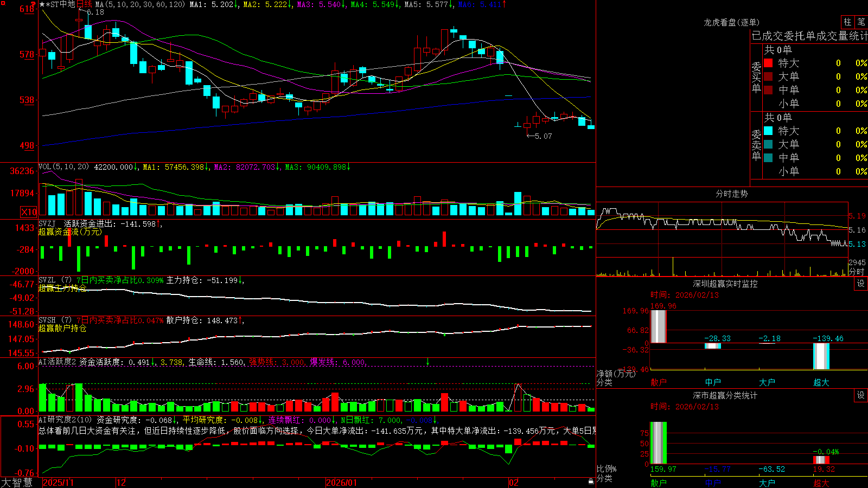Screen dimensions: 868x488
Task: Switch order view to 柱 mode
Action: pyautogui.click(x=847, y=22)
